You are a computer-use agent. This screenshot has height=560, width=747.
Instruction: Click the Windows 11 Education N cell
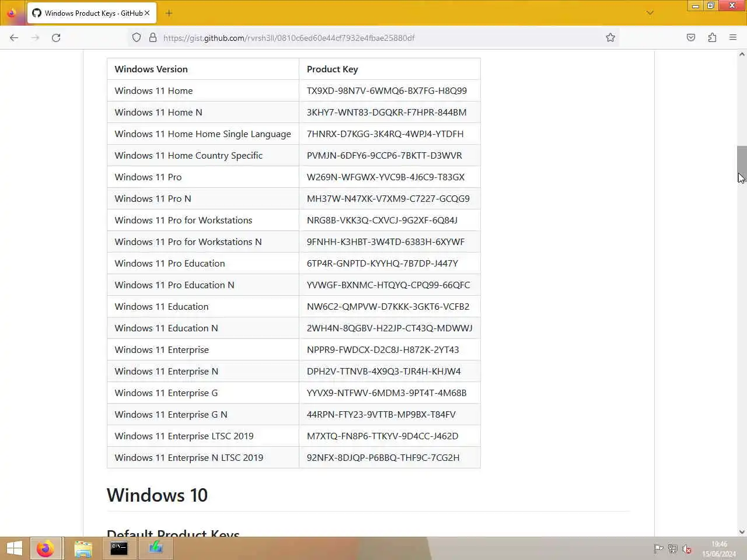click(x=203, y=328)
